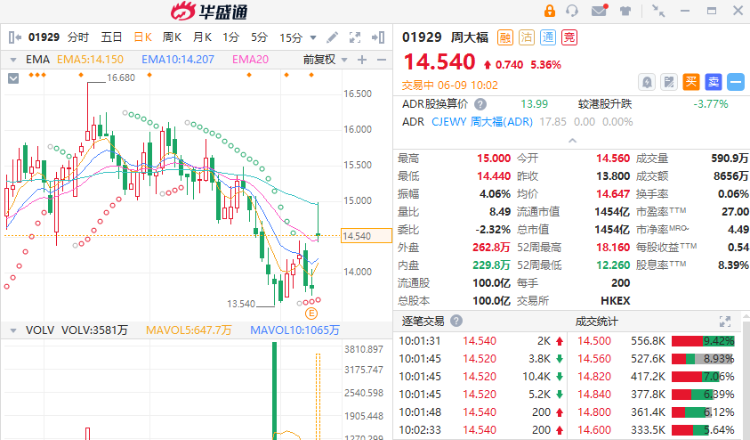Remove from watchlist minus button
Viewport: 750px width, 440px height.
tap(736, 82)
